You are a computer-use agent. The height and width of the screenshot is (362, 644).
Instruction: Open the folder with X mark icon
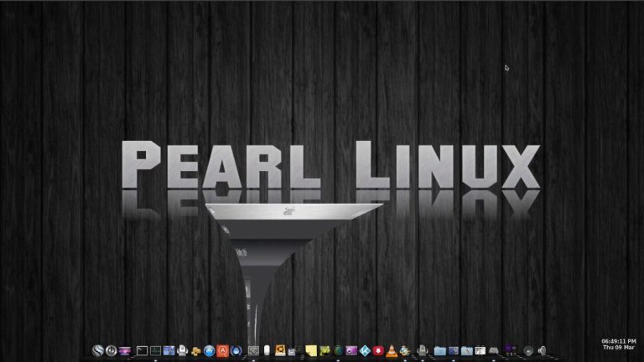click(467, 350)
